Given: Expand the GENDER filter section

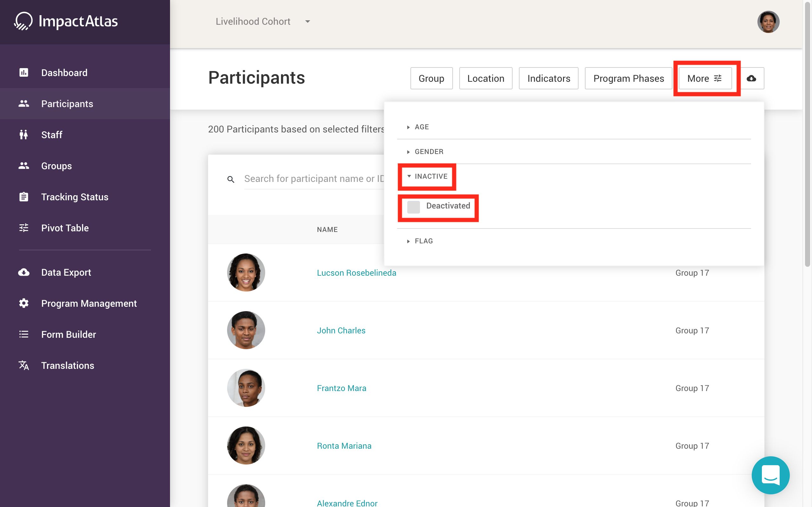Looking at the screenshot, I should point(429,151).
